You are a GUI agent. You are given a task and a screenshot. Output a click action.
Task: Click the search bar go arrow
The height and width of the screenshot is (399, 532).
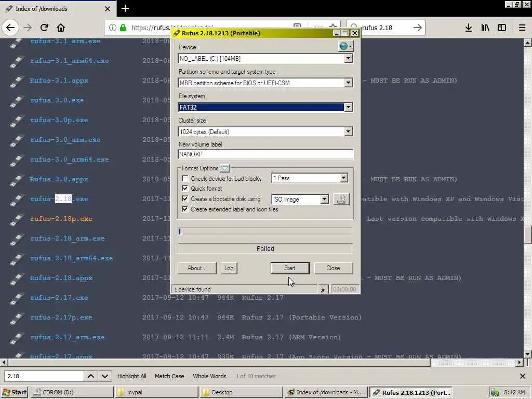[x=418, y=28]
